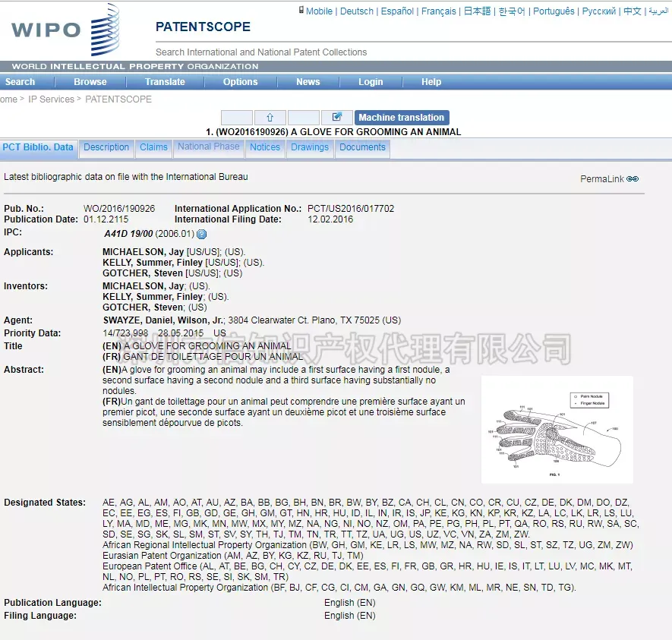Viewport: 672px width, 640px height.
Task: Click the edit/export checkbox icon button
Action: (337, 118)
